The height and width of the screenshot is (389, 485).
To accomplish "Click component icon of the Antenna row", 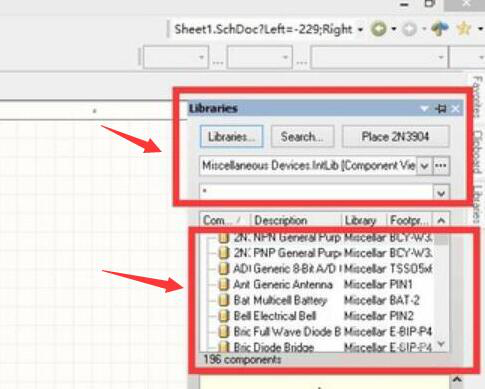I will point(224,284).
